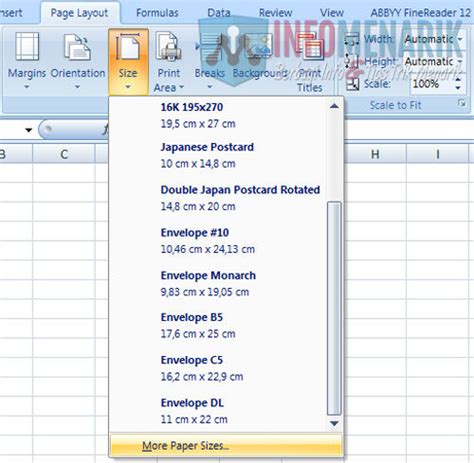The image size is (474, 463).
Task: Open the Name Box dropdown arrow
Action: coord(29,130)
